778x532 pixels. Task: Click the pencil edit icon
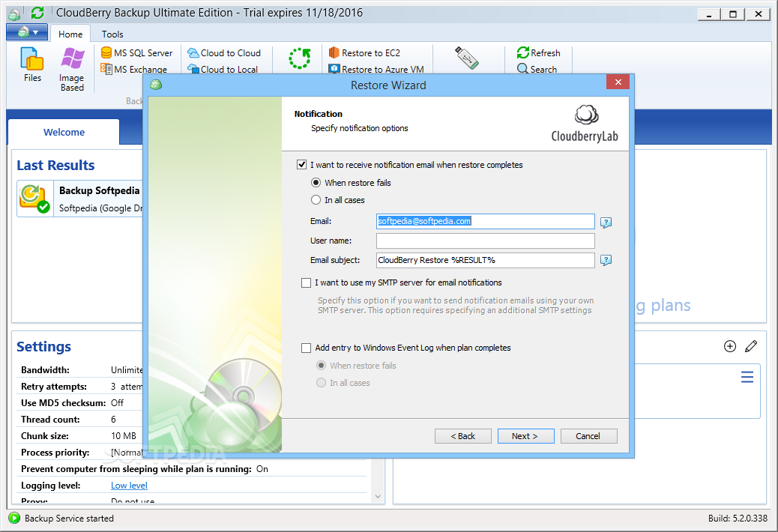pyautogui.click(x=751, y=346)
